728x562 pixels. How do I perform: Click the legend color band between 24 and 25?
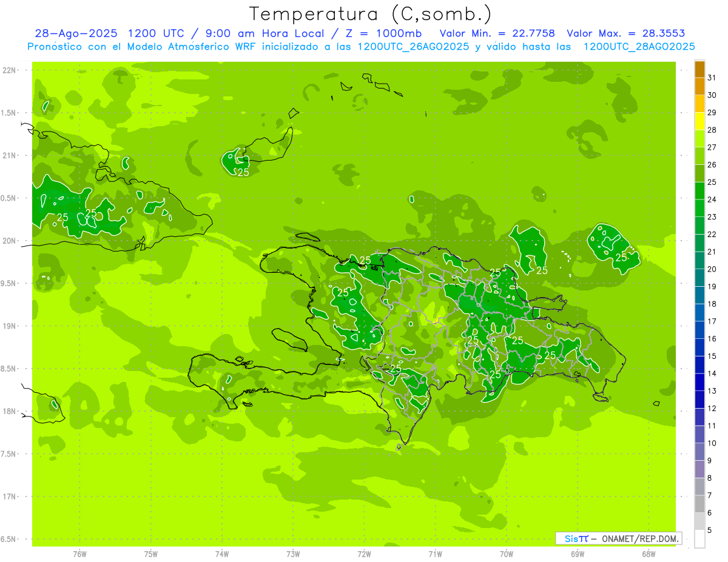(699, 191)
